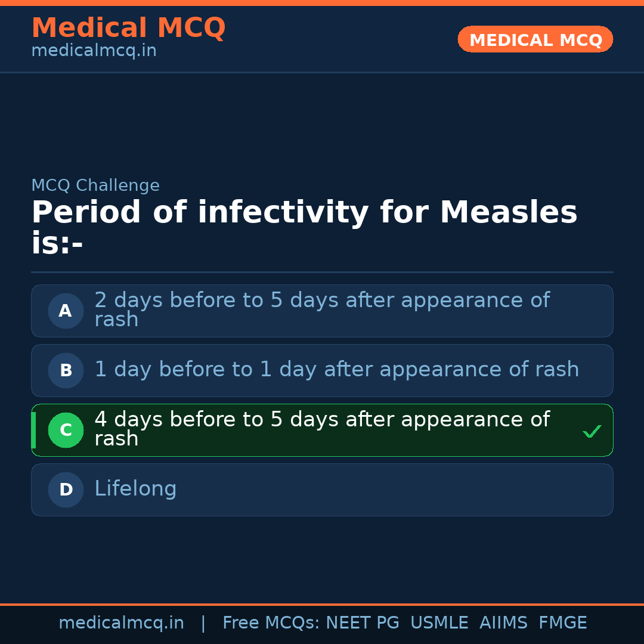This screenshot has width=644, height=644.
Task: Click the green C letter circle
Action: coord(66,430)
